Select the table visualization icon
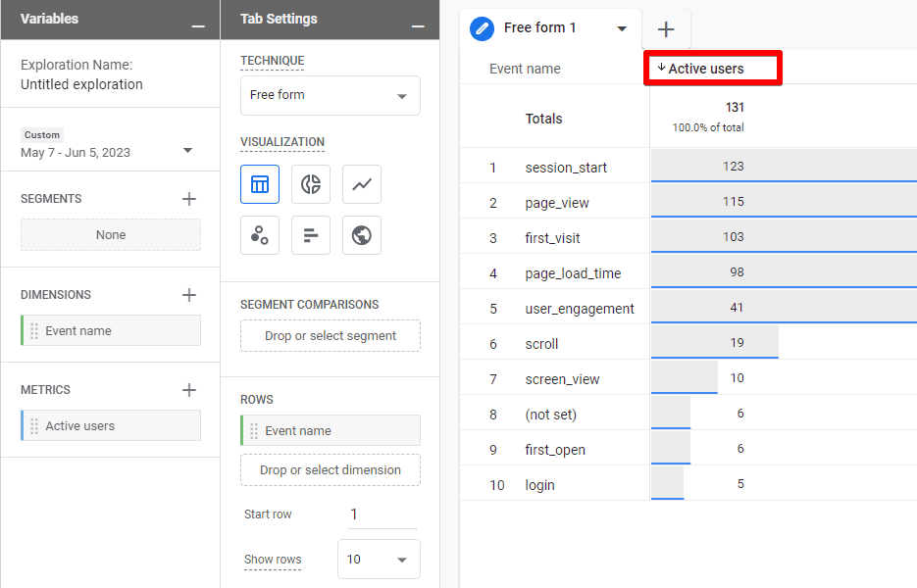The image size is (917, 588). [260, 184]
